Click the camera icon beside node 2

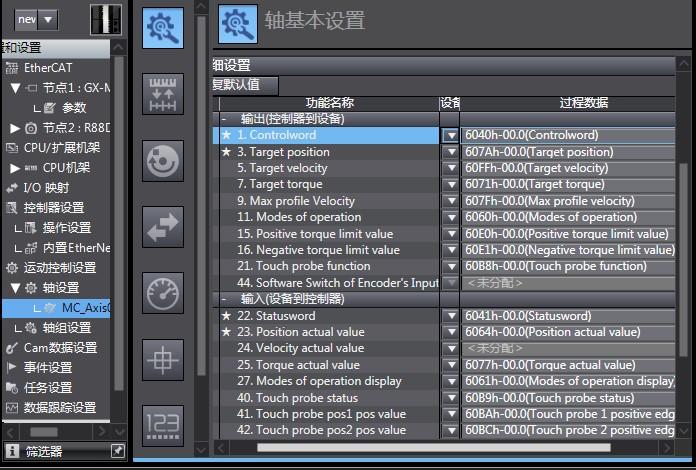pos(31,128)
